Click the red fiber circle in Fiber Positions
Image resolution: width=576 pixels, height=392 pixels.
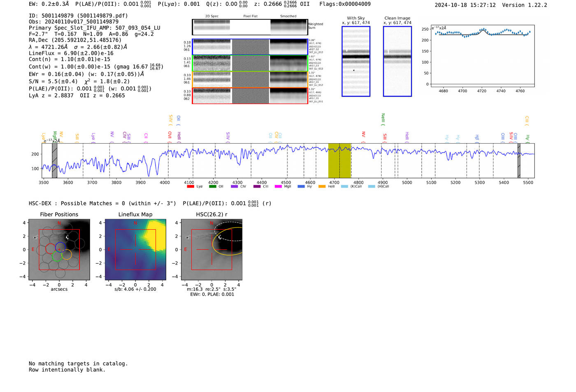point(50,248)
